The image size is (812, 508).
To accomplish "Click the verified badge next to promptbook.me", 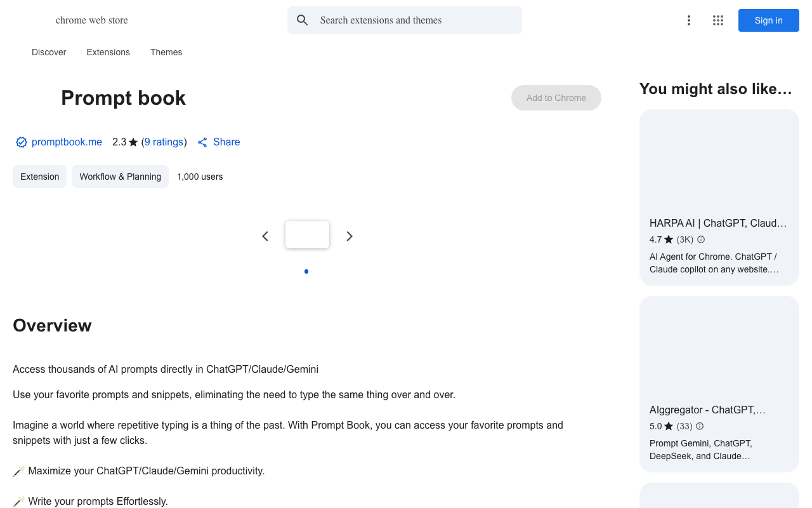I will [22, 142].
